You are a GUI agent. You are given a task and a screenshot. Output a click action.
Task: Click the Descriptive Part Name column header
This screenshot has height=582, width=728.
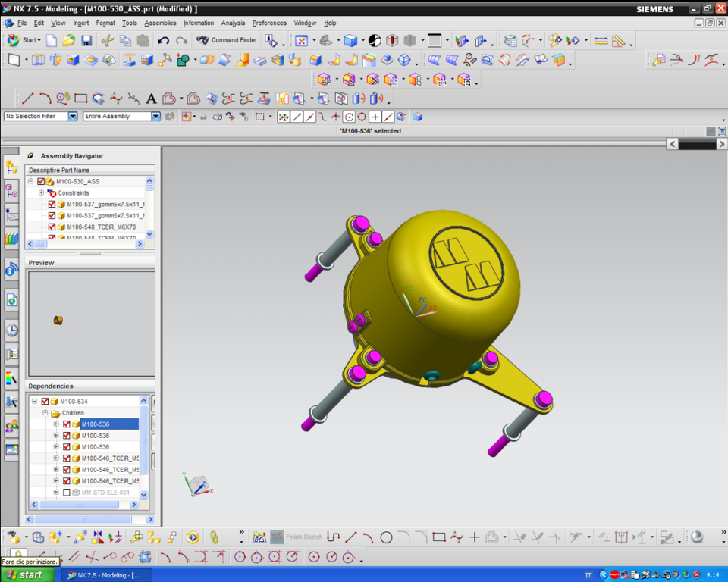point(89,171)
